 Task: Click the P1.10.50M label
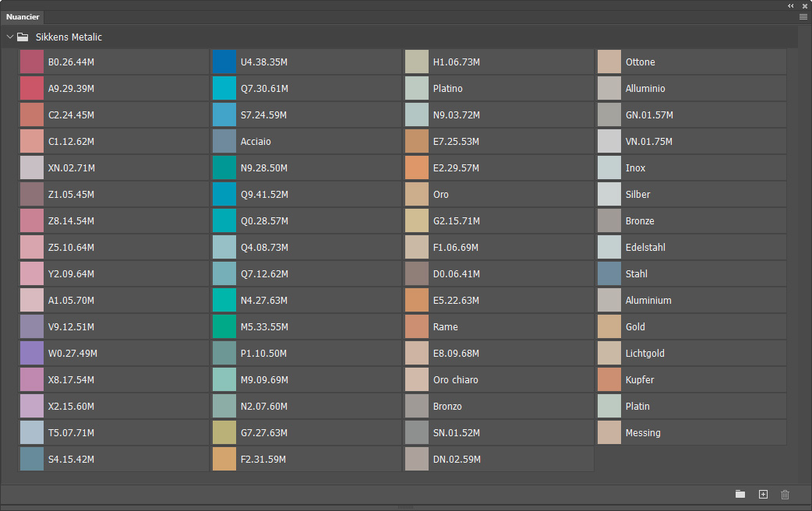263,353
